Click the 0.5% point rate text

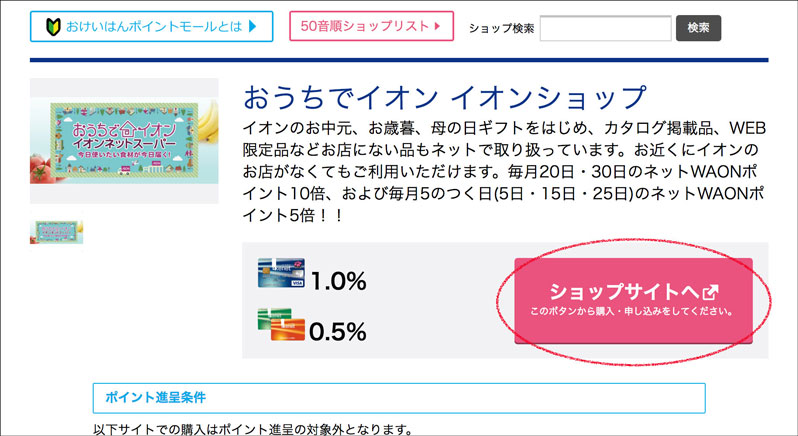338,331
